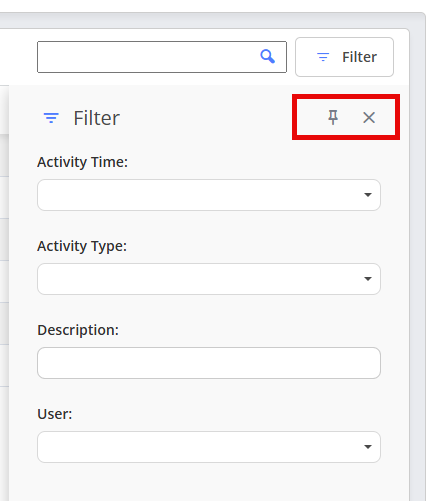Viewport: 429px width, 501px height.
Task: Click the Activity Time label
Action: (82, 162)
